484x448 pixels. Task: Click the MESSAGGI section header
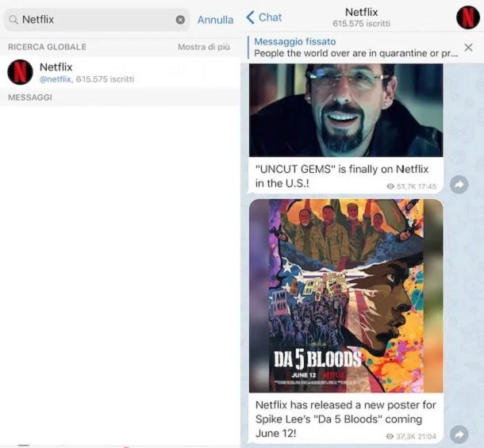tap(30, 98)
